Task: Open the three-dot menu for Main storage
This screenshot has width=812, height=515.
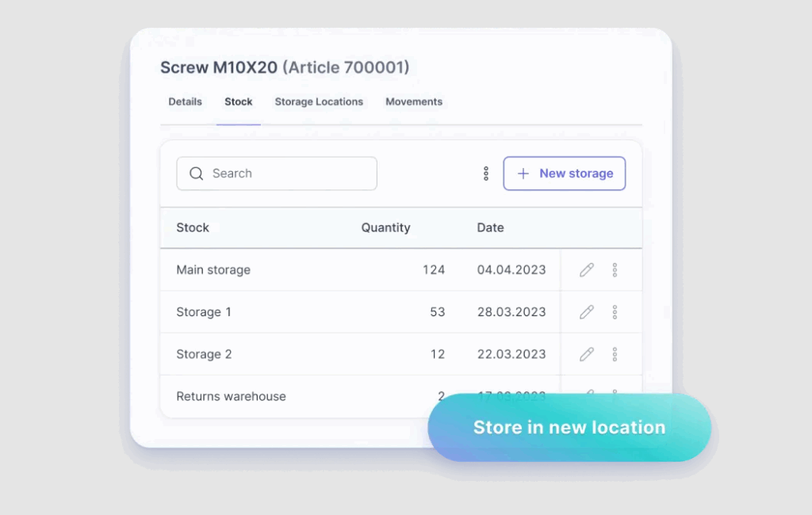Action: pyautogui.click(x=615, y=269)
